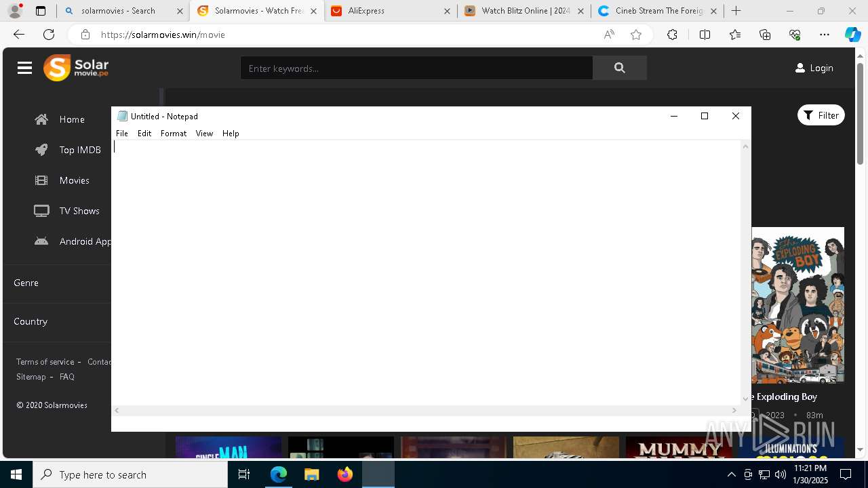Viewport: 868px width, 488px height.
Task: Add page to favorites star
Action: pos(636,35)
